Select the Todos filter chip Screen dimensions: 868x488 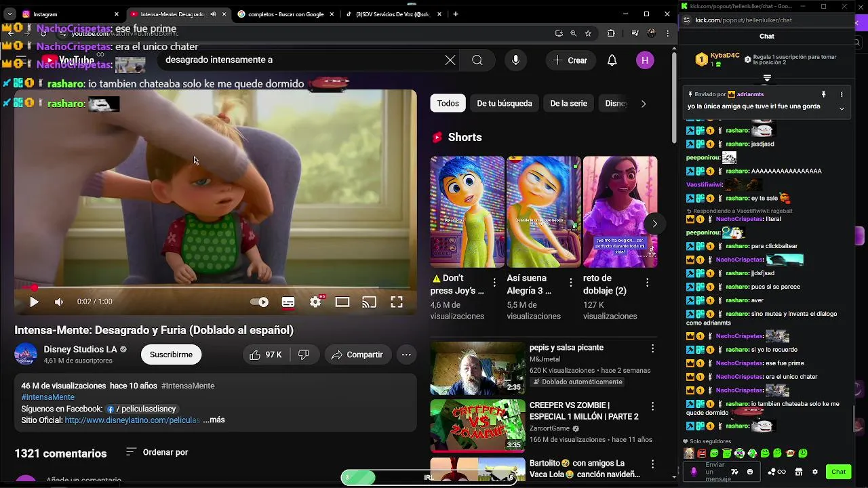[x=448, y=104]
